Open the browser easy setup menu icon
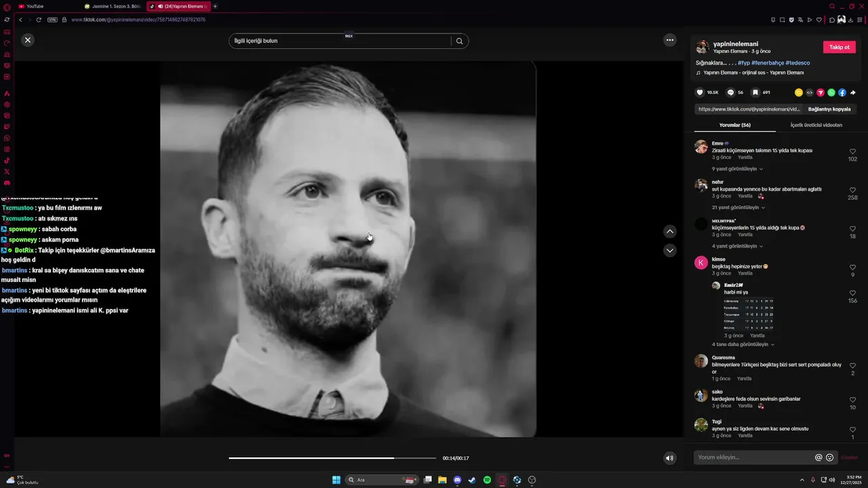This screenshot has height=488, width=868. pyautogui.click(x=859, y=20)
